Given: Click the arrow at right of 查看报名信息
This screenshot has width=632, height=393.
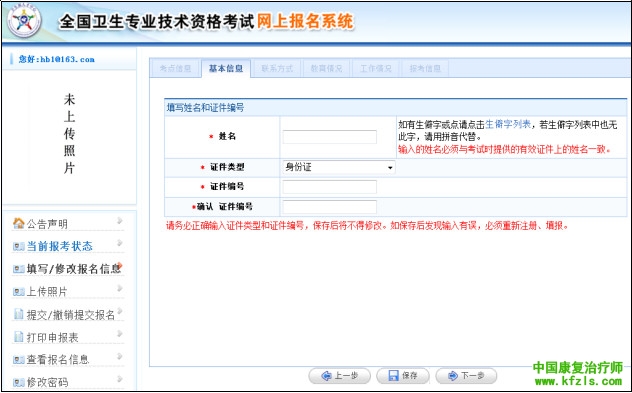Looking at the screenshot, I should (x=120, y=356).
